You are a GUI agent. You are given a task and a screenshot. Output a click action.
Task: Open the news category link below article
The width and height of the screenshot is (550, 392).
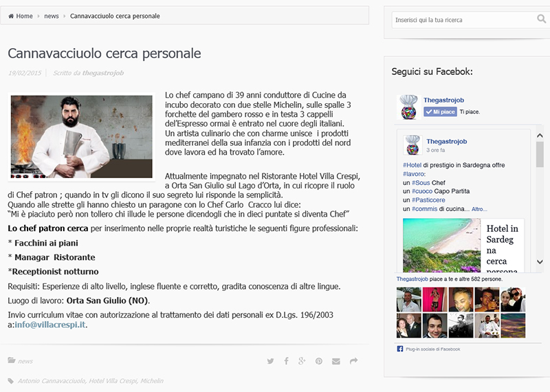click(x=25, y=361)
